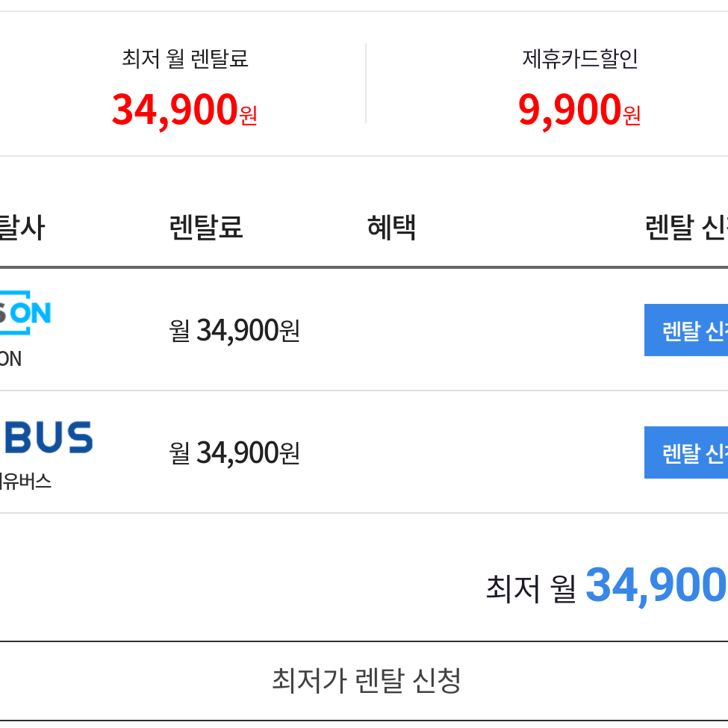
Task: Click the 원 suffix after the red 9,900
Action: (x=632, y=115)
